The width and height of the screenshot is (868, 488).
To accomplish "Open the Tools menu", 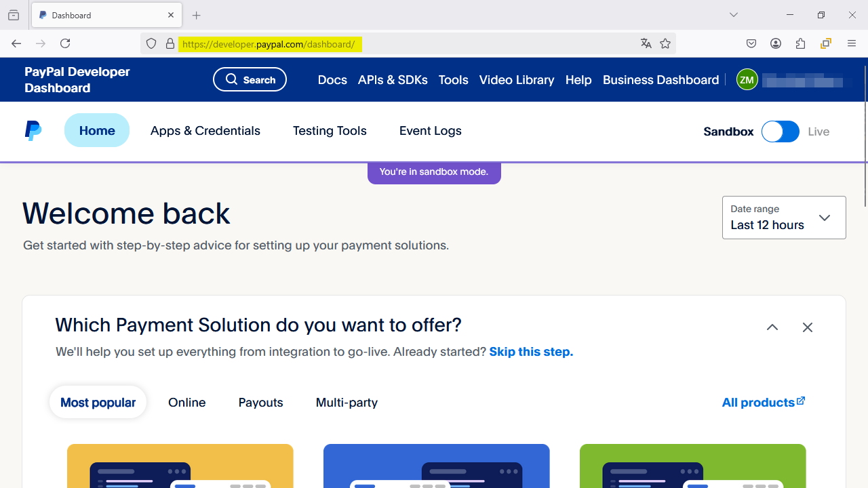I will pyautogui.click(x=453, y=80).
